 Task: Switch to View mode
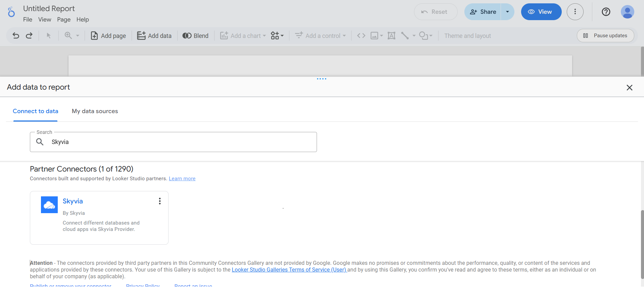(541, 12)
